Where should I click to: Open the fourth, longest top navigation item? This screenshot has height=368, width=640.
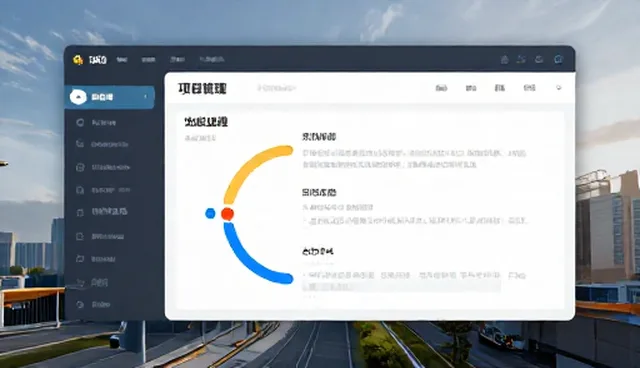[x=212, y=60]
